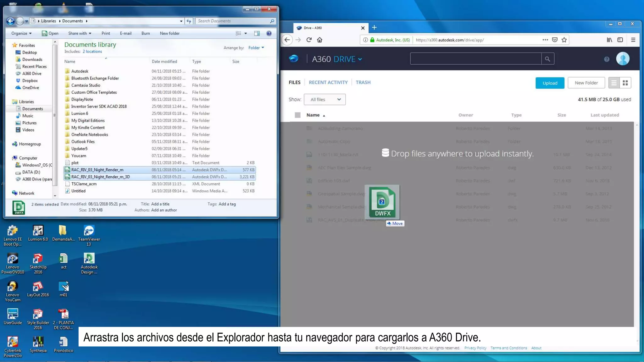Click the Explorer back navigation arrow
The width and height of the screenshot is (644, 362).
[10, 21]
